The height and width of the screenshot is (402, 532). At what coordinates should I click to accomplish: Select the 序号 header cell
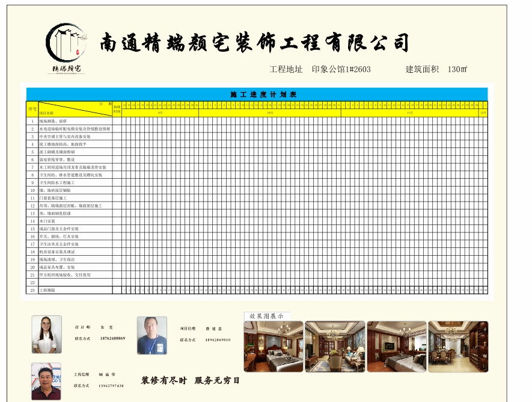pos(32,109)
